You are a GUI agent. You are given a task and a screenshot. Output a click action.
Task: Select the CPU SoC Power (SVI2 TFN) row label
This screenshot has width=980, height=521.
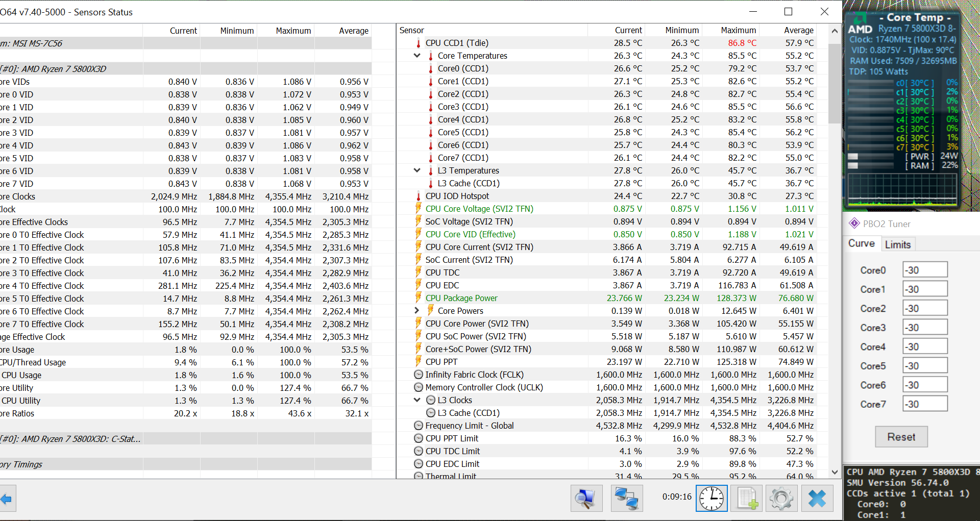click(x=476, y=336)
